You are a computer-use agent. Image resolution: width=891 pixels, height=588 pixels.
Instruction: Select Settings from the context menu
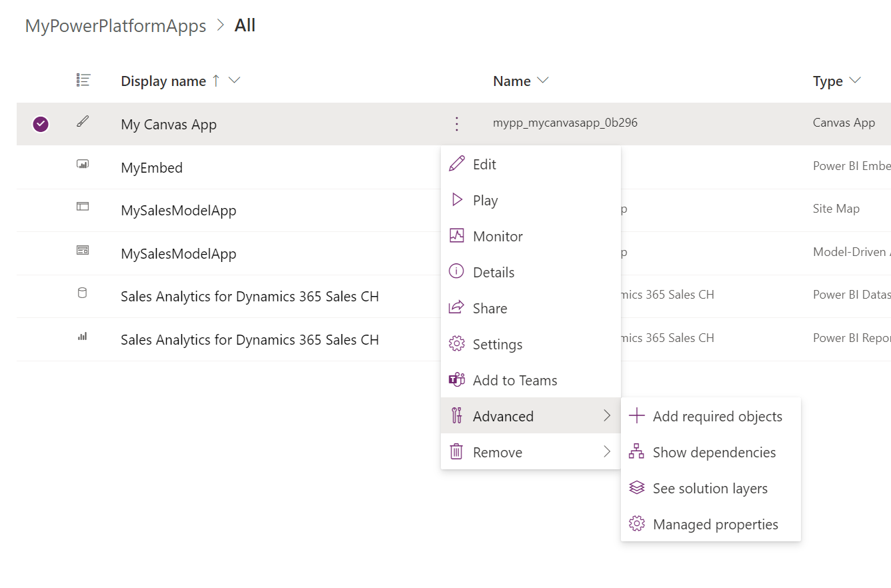click(x=497, y=344)
